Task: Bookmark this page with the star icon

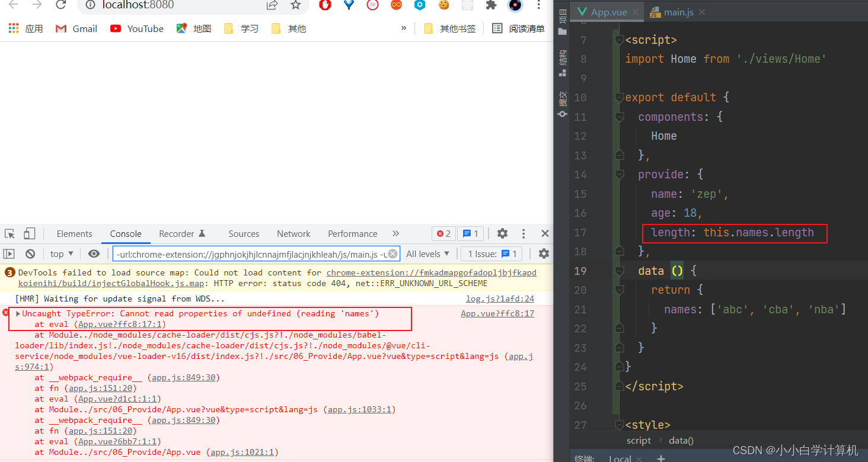Action: (296, 5)
